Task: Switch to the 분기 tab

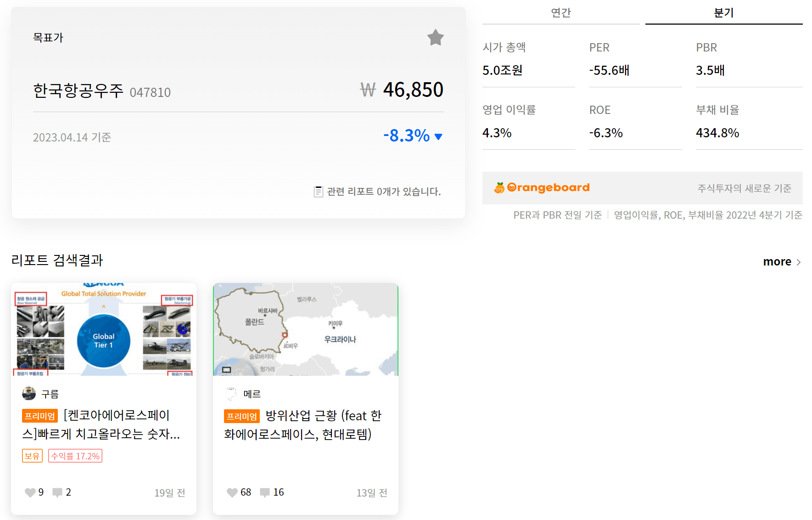Action: [x=724, y=13]
